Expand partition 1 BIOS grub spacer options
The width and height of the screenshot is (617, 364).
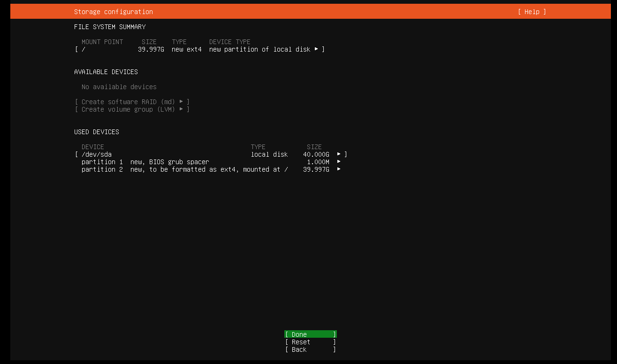point(338,161)
